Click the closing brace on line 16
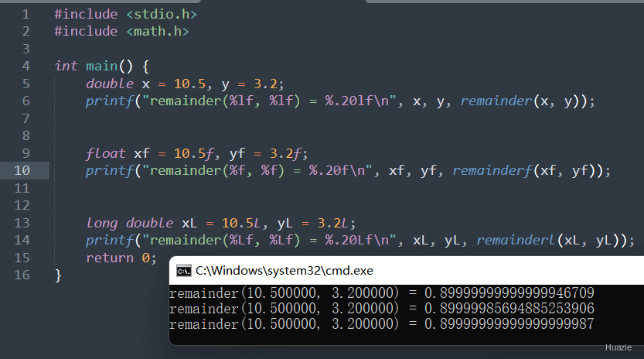644x359 pixels. 58,275
